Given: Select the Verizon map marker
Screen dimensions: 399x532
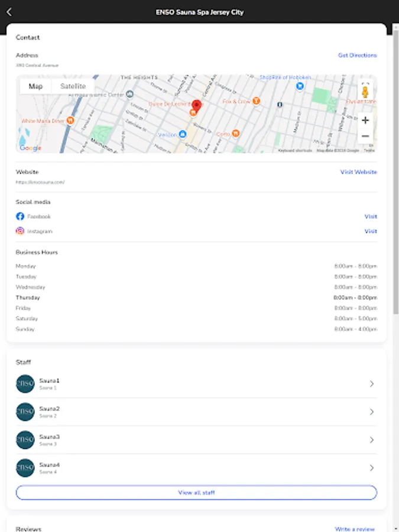Looking at the screenshot, I should tap(183, 134).
